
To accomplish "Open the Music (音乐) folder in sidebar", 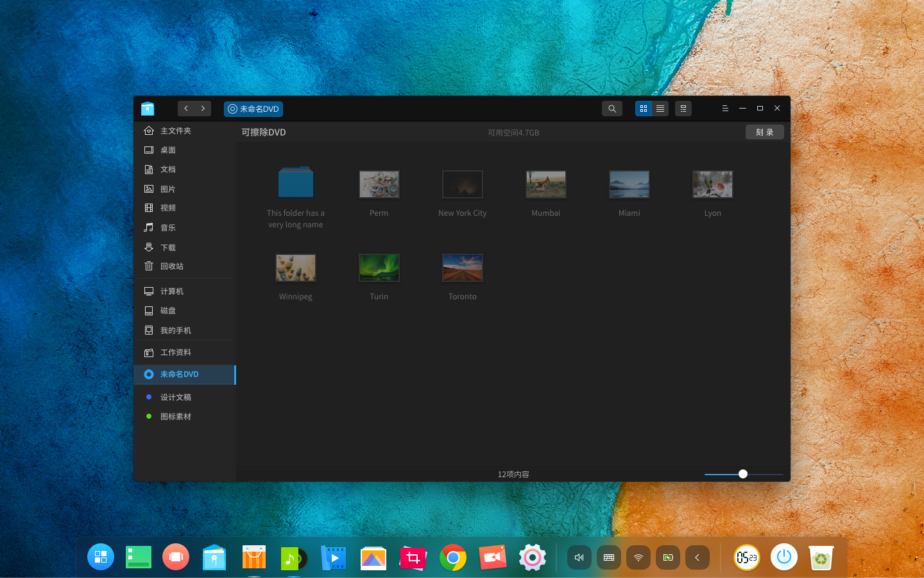I will [167, 227].
